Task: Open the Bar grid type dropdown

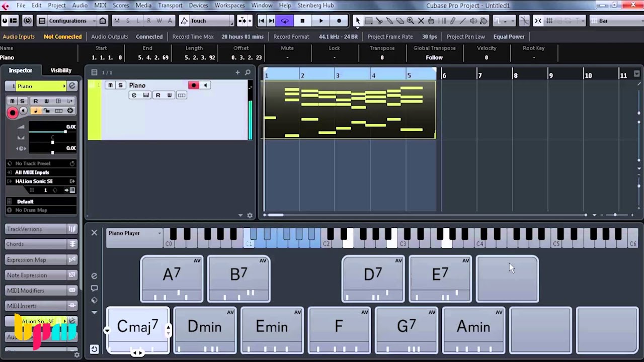Action: pos(617,21)
